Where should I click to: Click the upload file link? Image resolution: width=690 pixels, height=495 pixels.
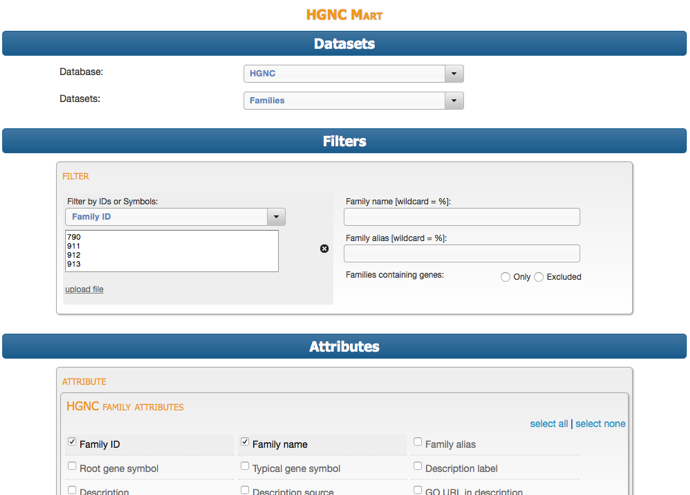pos(84,289)
